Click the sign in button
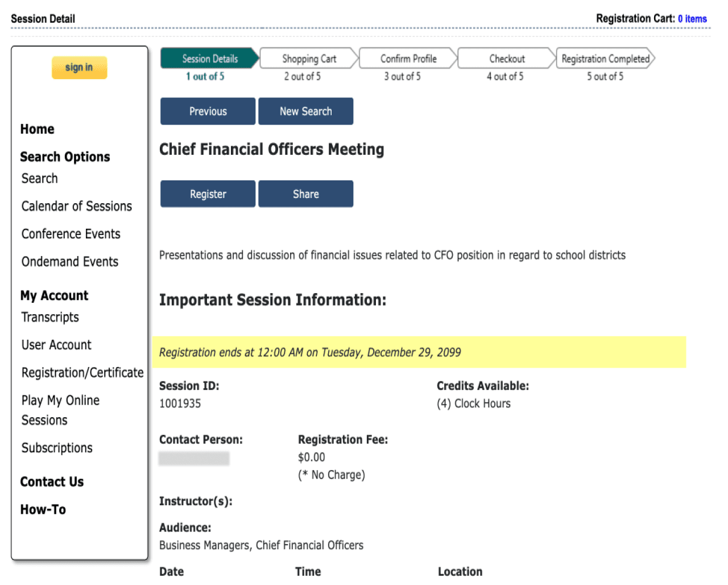 click(x=79, y=68)
